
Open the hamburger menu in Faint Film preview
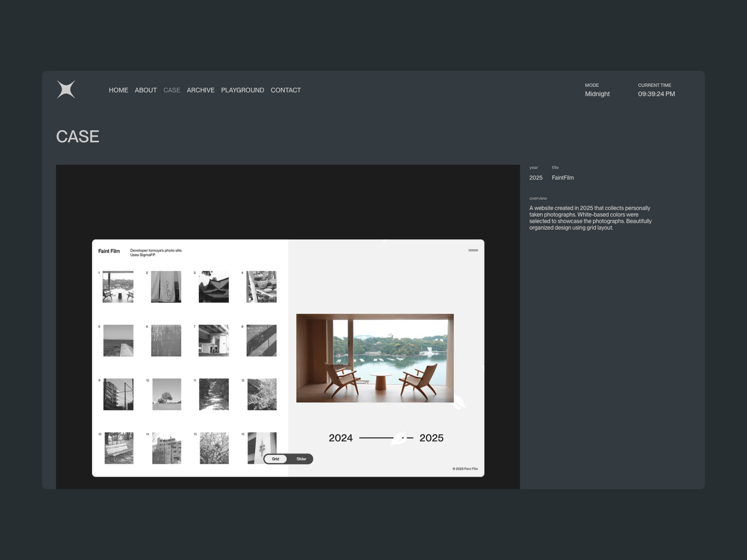point(473,251)
